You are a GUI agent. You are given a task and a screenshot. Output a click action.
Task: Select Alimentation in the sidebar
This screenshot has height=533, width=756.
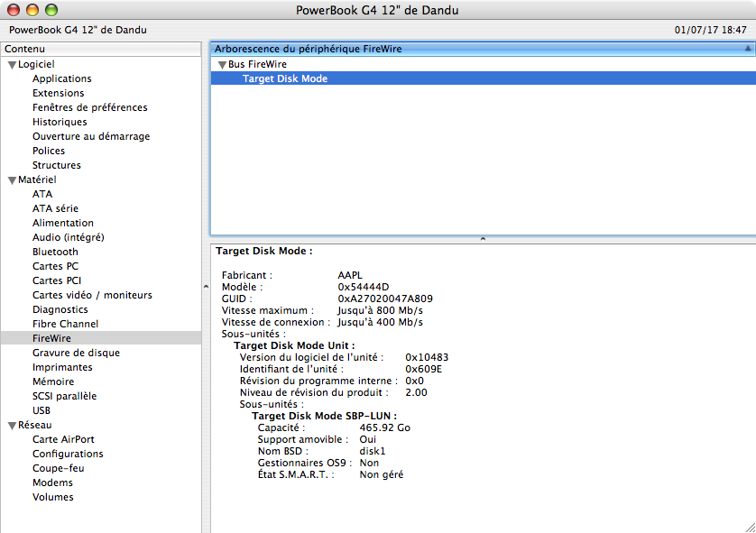[x=62, y=223]
